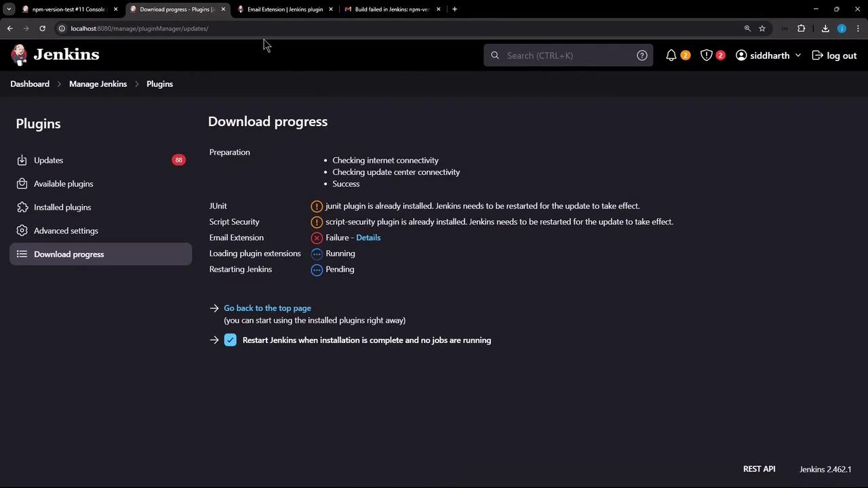Viewport: 868px width, 488px height.
Task: Select Download progress in the sidebar
Action: pos(100,254)
